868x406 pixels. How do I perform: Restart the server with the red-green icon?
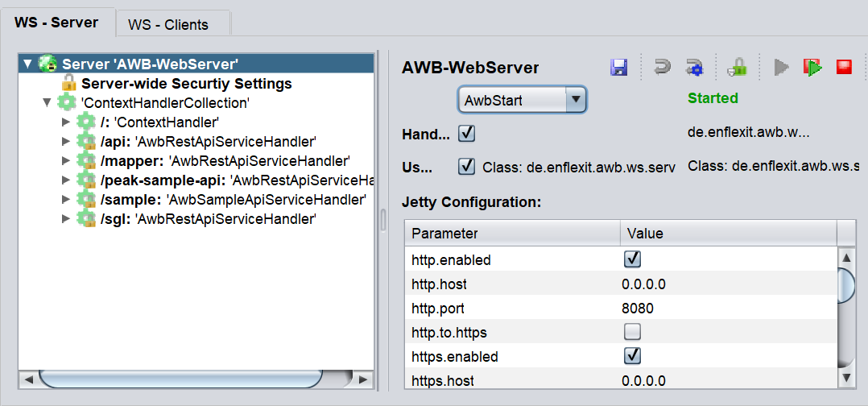click(x=812, y=68)
